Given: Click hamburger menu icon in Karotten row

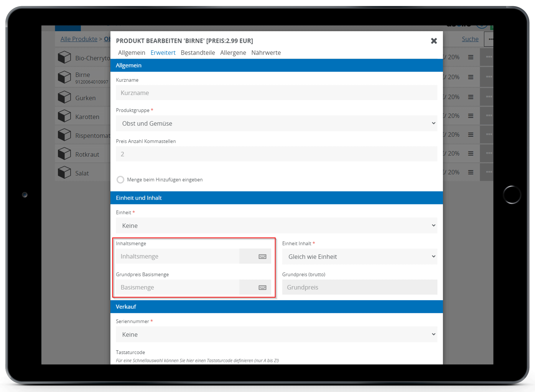Looking at the screenshot, I should [470, 116].
